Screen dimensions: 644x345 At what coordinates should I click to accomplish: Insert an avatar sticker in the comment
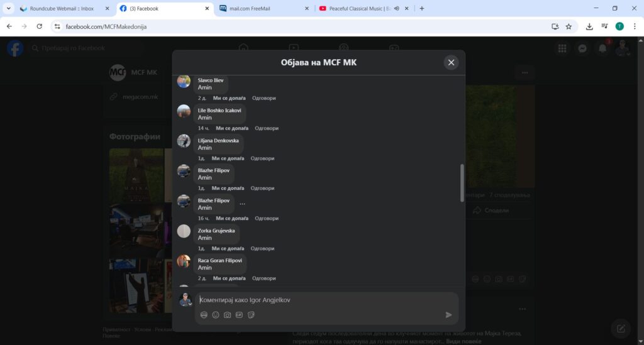pos(204,315)
